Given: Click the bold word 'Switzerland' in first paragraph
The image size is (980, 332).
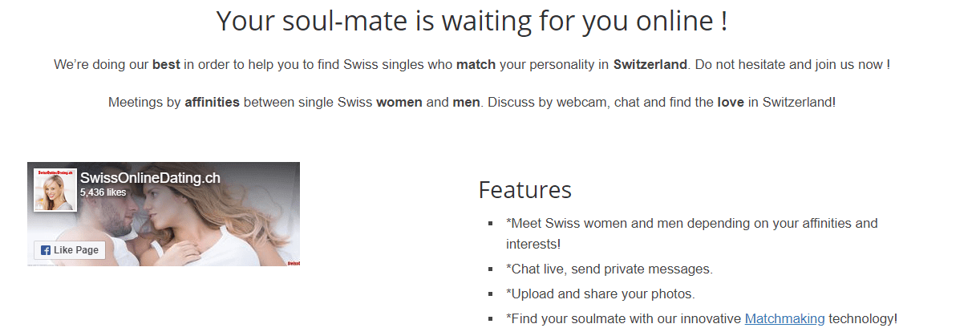Looking at the screenshot, I should coord(650,64).
